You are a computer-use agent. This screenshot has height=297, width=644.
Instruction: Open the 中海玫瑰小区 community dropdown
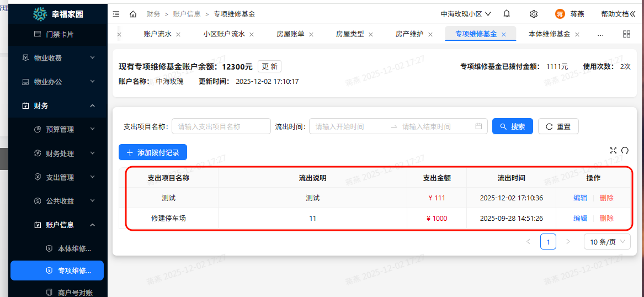click(x=466, y=14)
